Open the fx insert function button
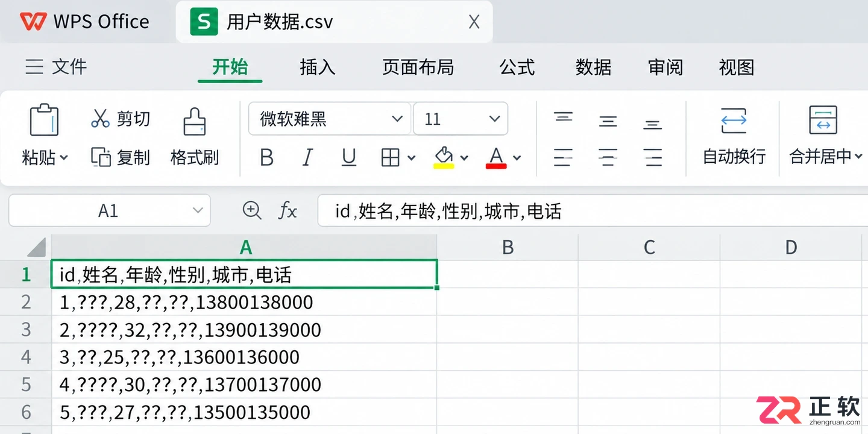868x434 pixels. [x=288, y=211]
